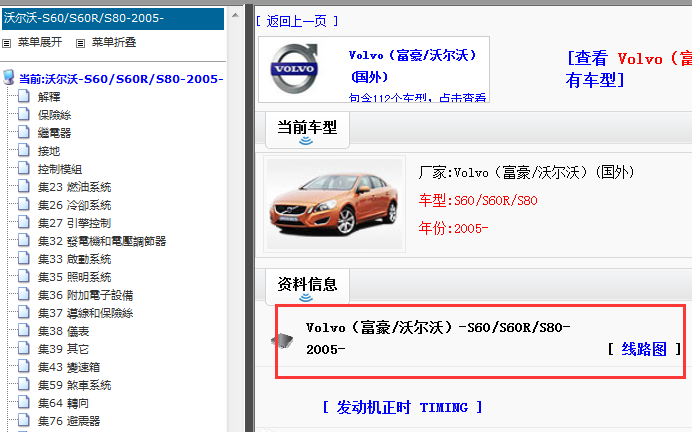Click the 菜单展开 list icon
Screen dimensions: 692x432
6,43
